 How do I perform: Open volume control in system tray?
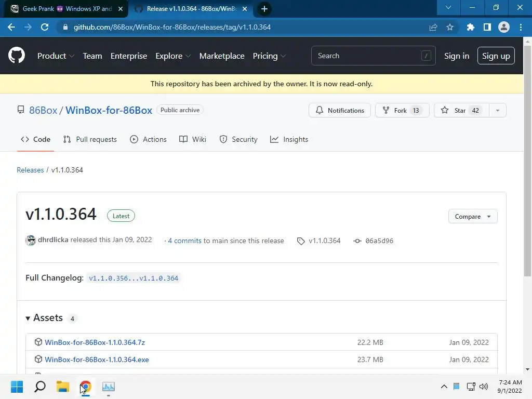point(484,387)
